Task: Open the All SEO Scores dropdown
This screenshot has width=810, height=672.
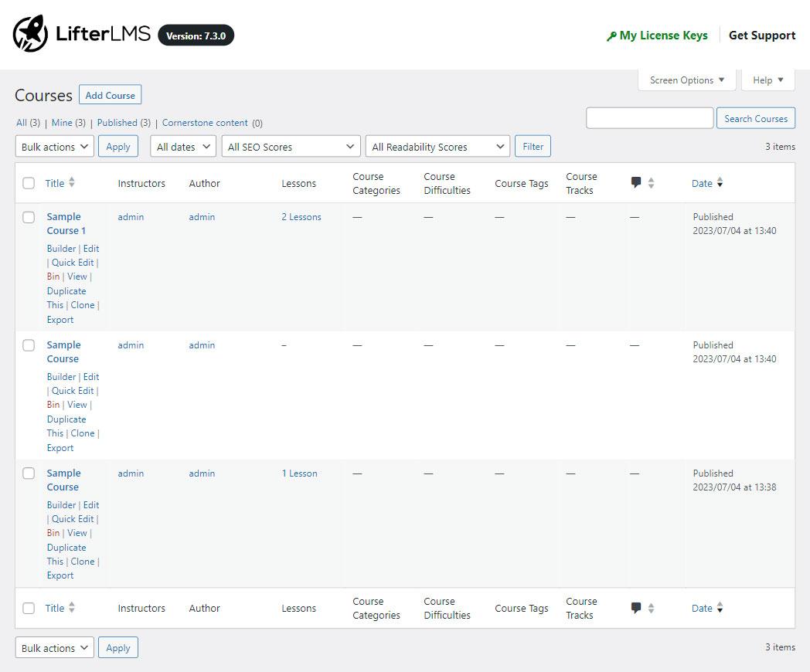Action: pyautogui.click(x=291, y=147)
